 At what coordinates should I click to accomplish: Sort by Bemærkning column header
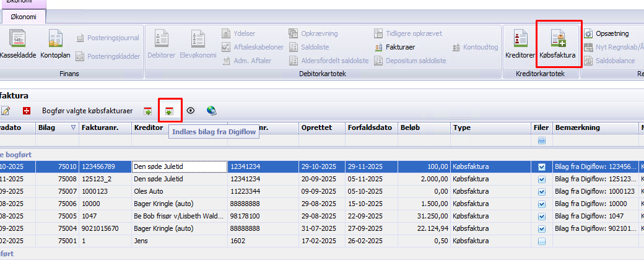click(596, 127)
